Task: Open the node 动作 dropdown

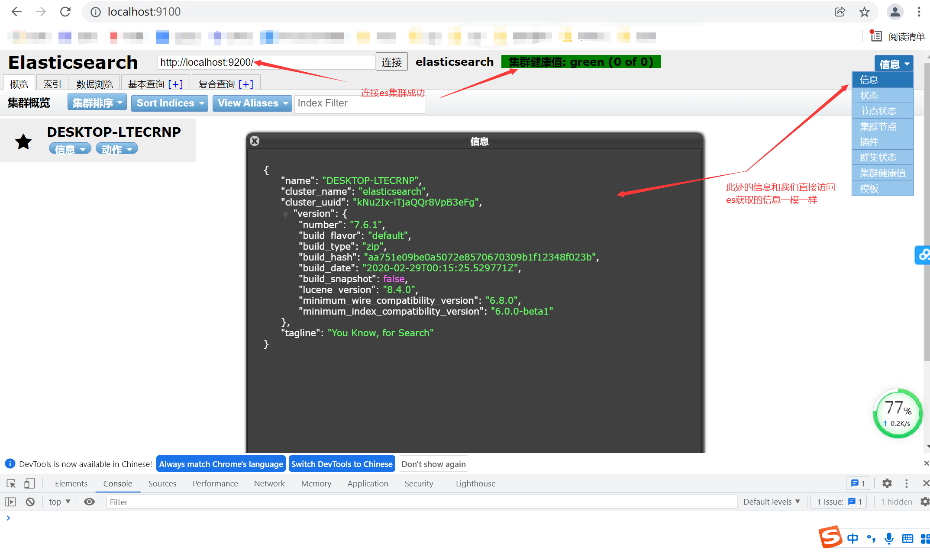Action: [117, 149]
